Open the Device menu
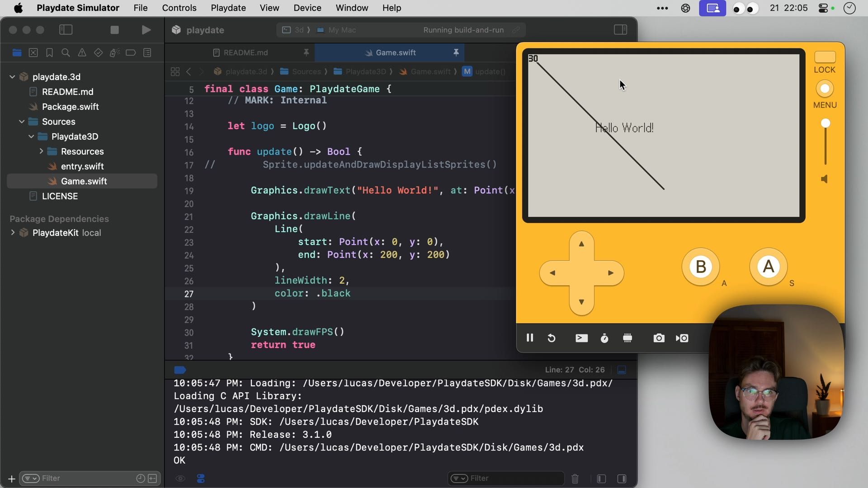This screenshot has height=488, width=868. tap(307, 8)
